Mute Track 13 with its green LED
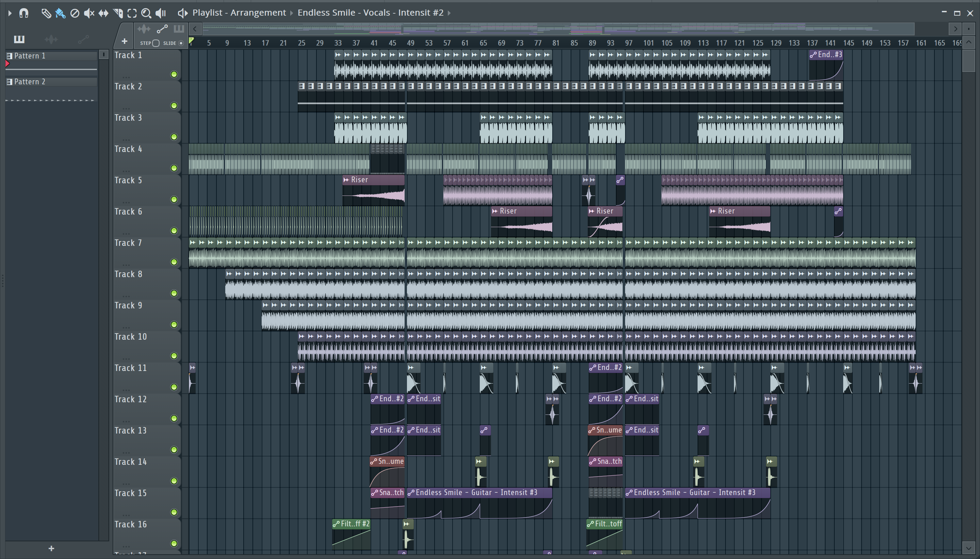This screenshot has height=559, width=980. click(x=174, y=450)
